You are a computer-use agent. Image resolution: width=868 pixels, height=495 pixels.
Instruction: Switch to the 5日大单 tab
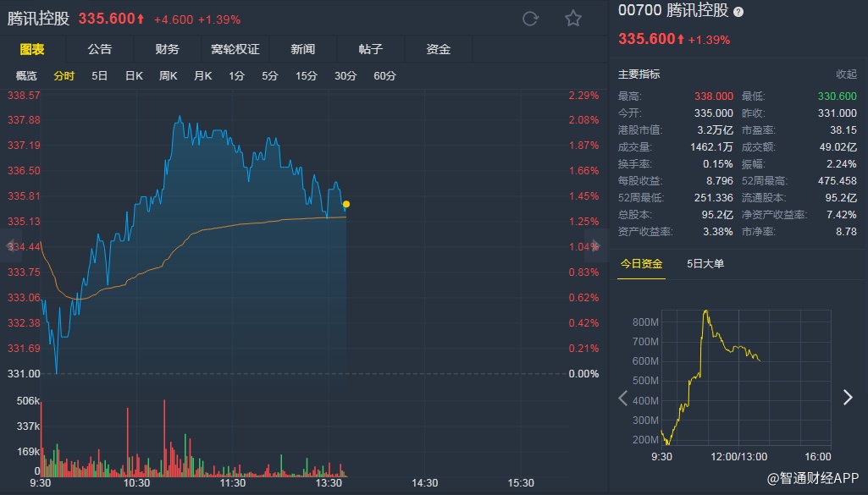[x=705, y=264]
